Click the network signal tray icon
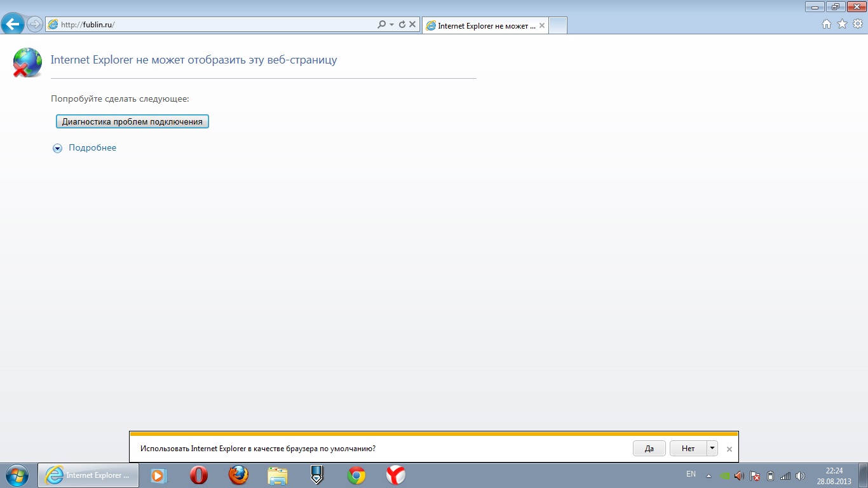868x488 pixels. tap(785, 475)
